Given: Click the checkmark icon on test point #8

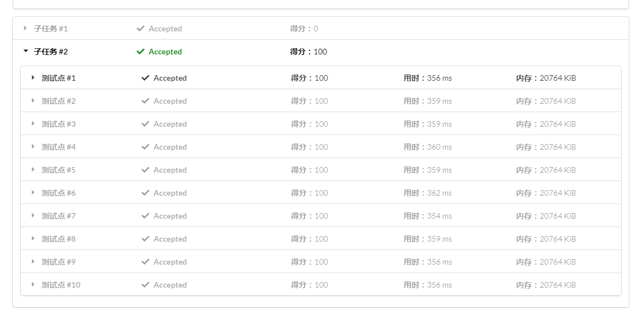Looking at the screenshot, I should (145, 239).
